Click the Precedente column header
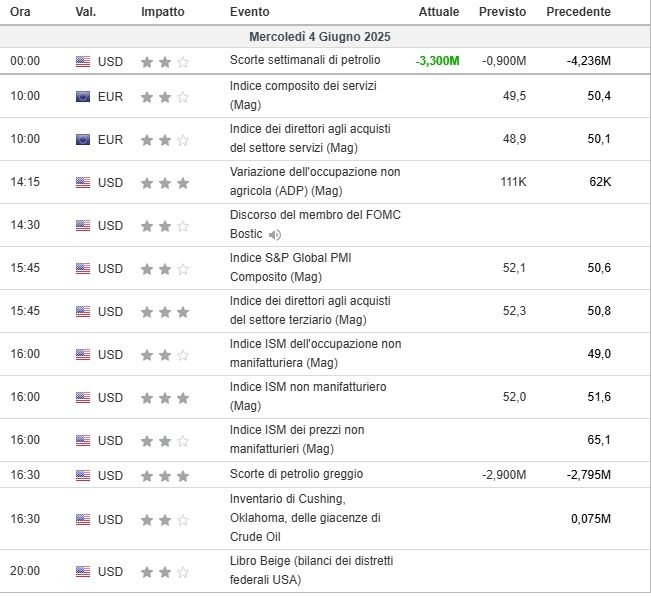Viewport: 651px width, 596px height. coord(578,12)
